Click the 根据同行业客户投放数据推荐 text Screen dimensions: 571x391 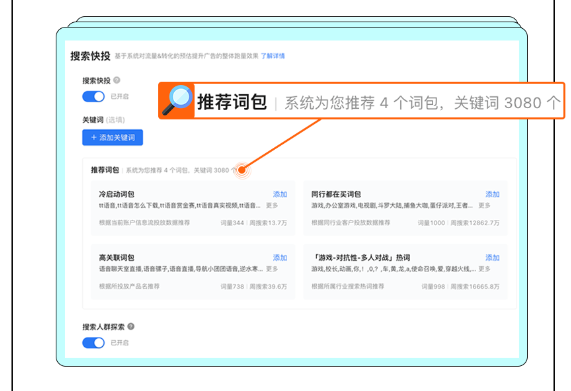(351, 222)
